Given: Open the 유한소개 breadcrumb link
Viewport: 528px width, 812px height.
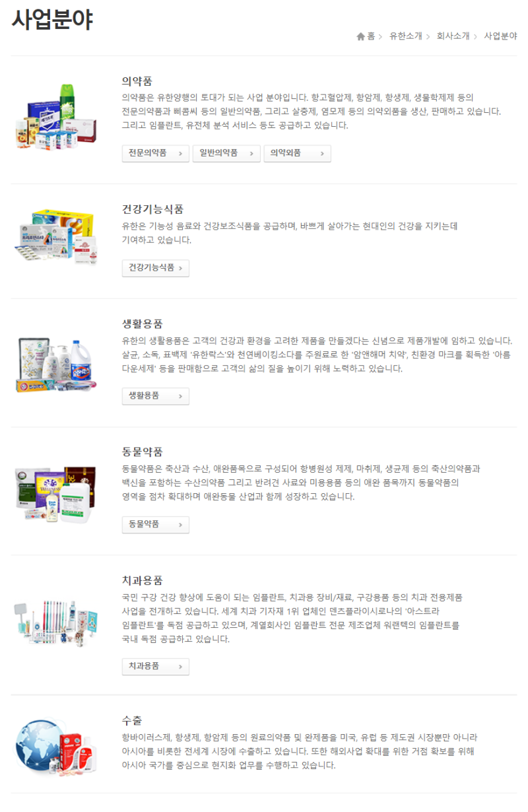Looking at the screenshot, I should pyautogui.click(x=405, y=36).
